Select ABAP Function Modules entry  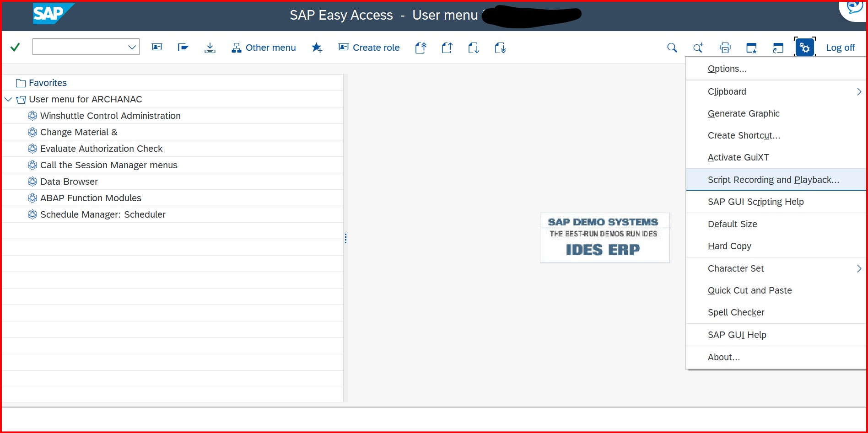[x=91, y=198]
